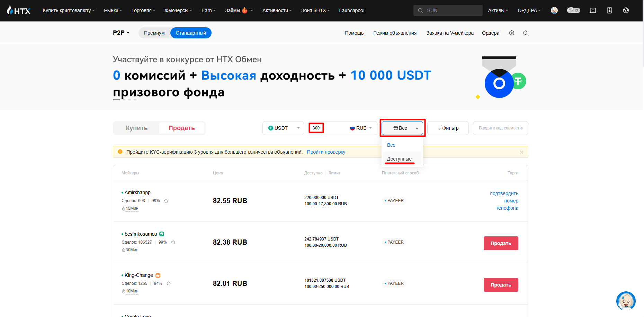This screenshot has width=644, height=317.
Task: Click the star icon next to Amirkhanpp's 99%
Action: [166, 201]
